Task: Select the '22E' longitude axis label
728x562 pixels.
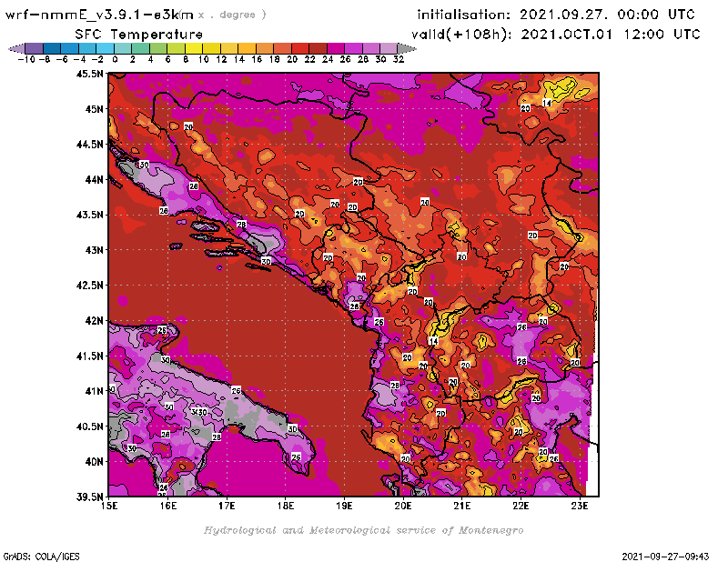Action: coord(521,506)
